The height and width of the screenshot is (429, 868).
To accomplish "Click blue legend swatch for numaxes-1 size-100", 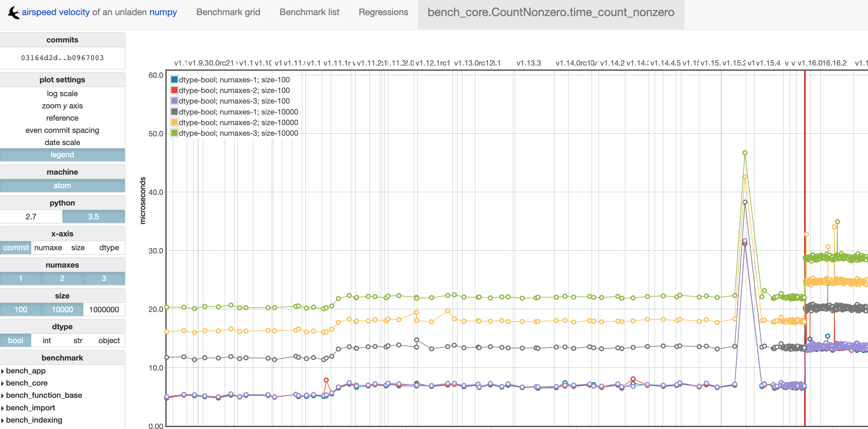I will (174, 80).
